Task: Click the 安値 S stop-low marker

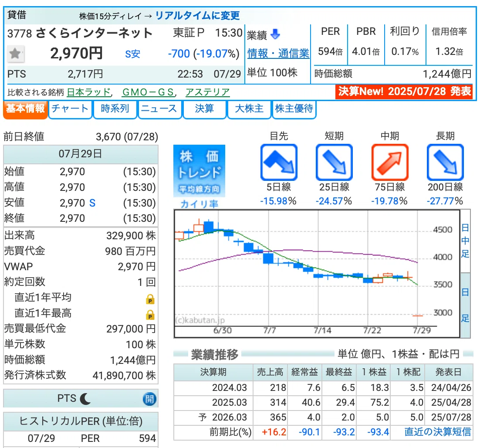Action: (92, 203)
